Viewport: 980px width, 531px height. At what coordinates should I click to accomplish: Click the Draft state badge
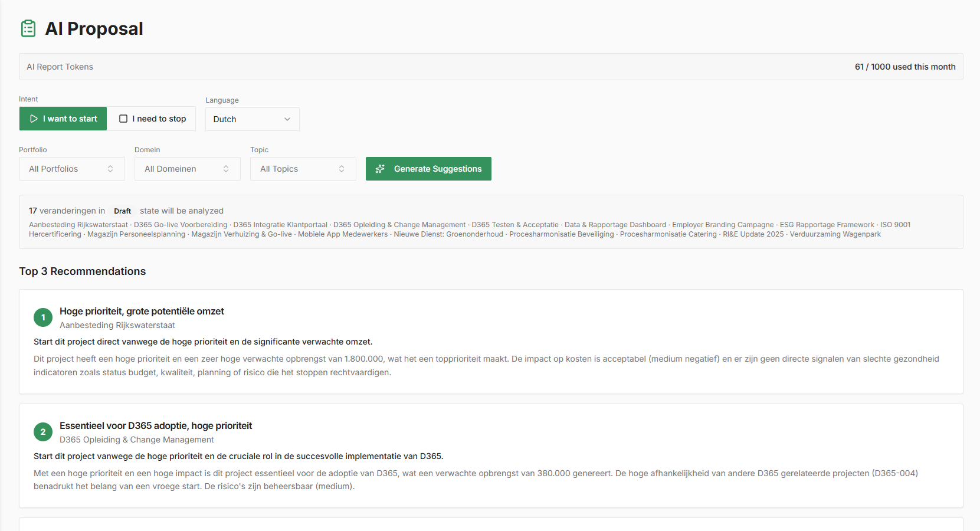122,211
